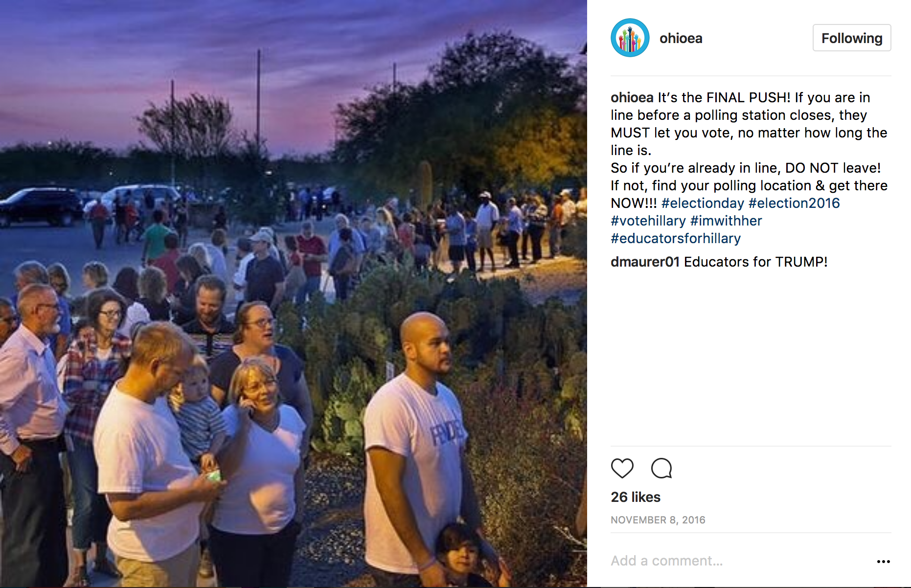Click the polling line photo
Image resolution: width=911 pixels, height=588 pixels.
[x=294, y=294]
